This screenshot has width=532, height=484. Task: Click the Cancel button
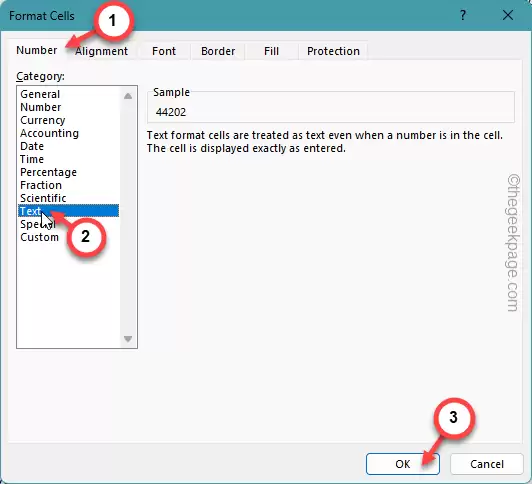click(x=487, y=464)
